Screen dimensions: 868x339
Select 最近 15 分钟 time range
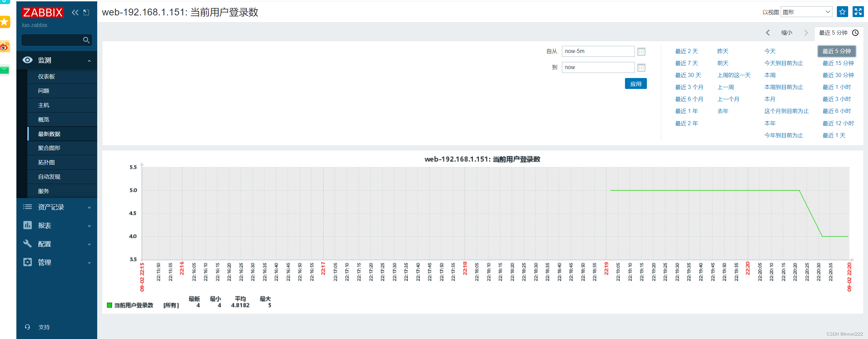pos(838,63)
